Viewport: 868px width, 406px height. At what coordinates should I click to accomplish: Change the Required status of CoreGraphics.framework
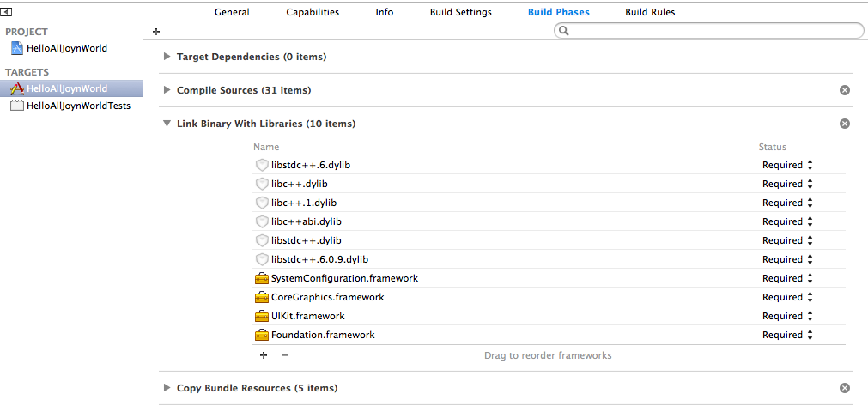pyautogui.click(x=787, y=297)
